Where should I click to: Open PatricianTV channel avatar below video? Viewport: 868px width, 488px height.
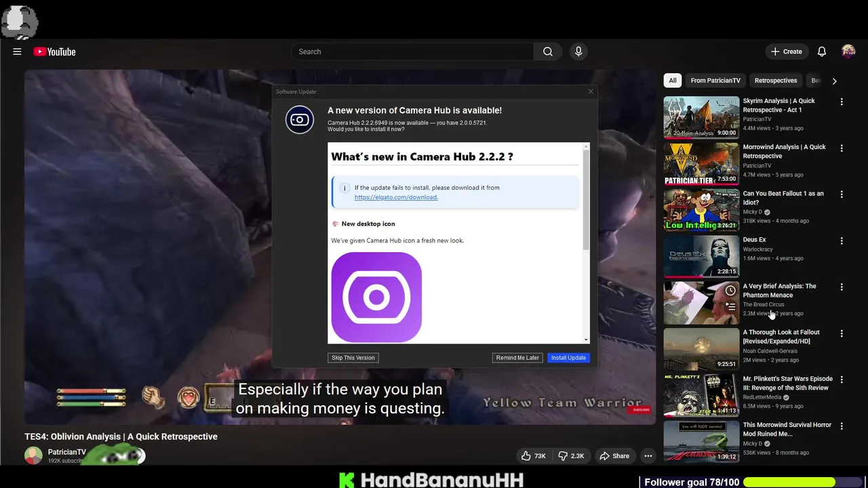pyautogui.click(x=33, y=455)
